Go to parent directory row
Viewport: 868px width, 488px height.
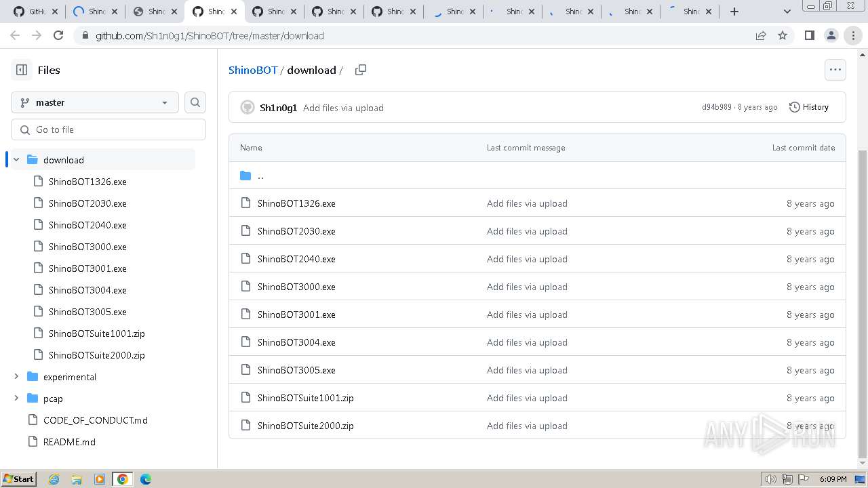tap(537, 176)
